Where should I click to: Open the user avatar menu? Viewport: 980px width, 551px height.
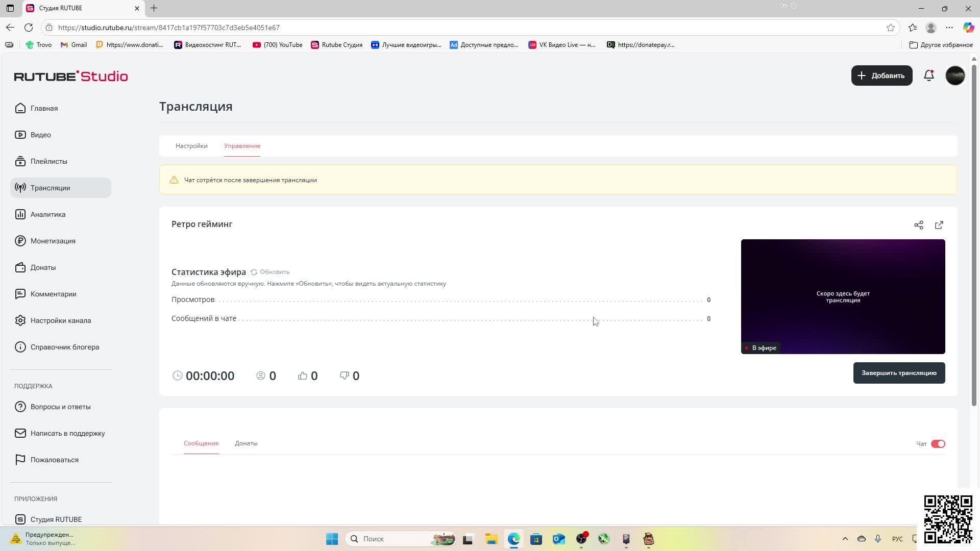tap(955, 76)
